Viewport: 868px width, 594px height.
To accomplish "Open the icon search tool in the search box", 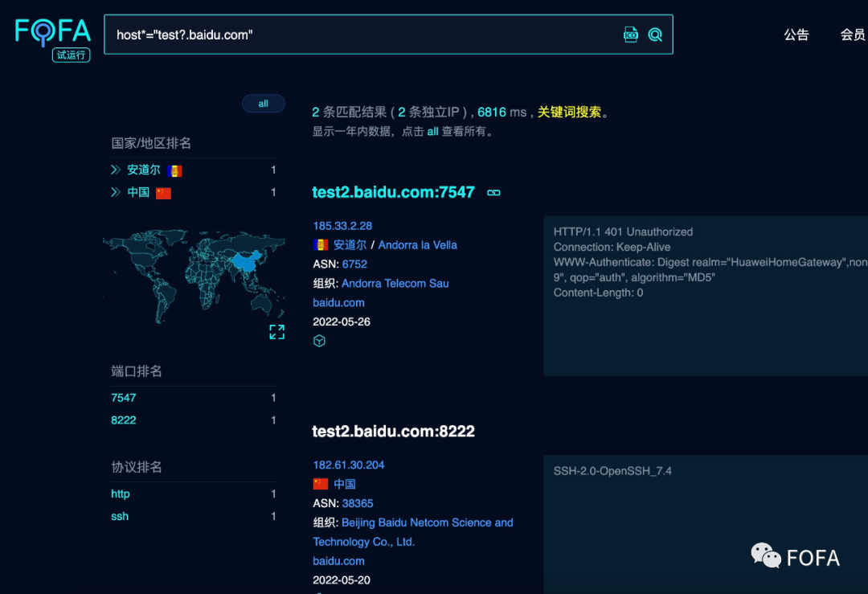I will (631, 35).
